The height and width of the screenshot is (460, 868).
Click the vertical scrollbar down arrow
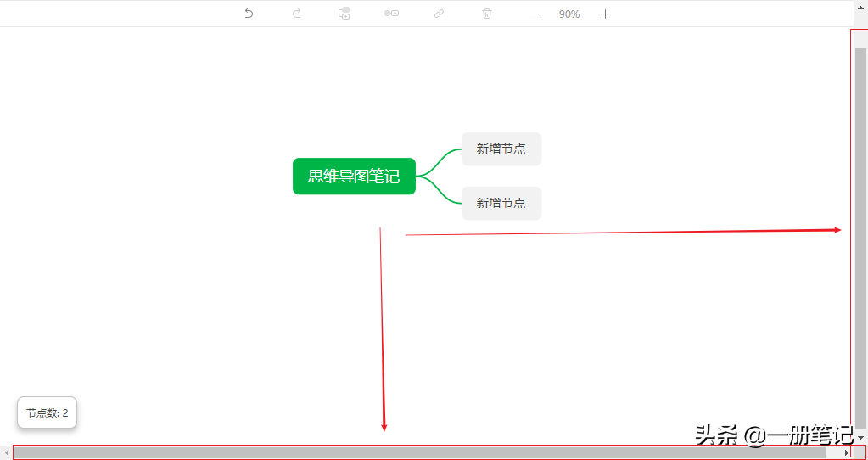[860, 437]
